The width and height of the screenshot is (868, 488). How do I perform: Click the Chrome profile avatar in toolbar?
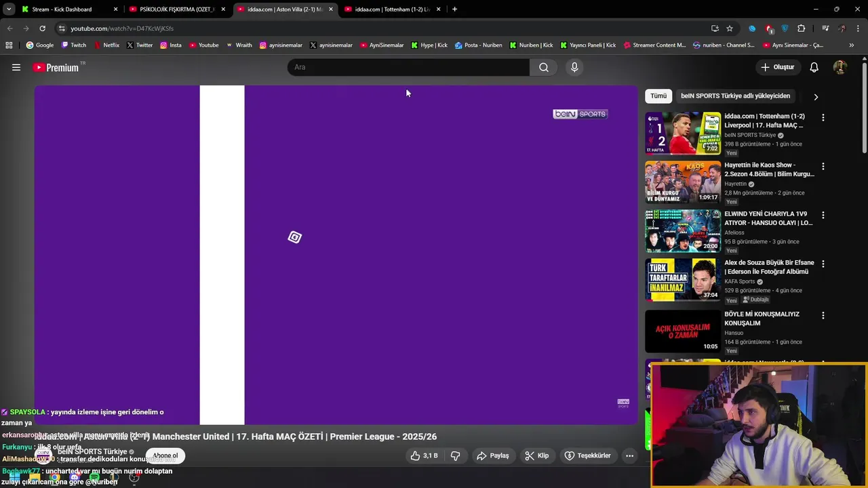click(842, 28)
